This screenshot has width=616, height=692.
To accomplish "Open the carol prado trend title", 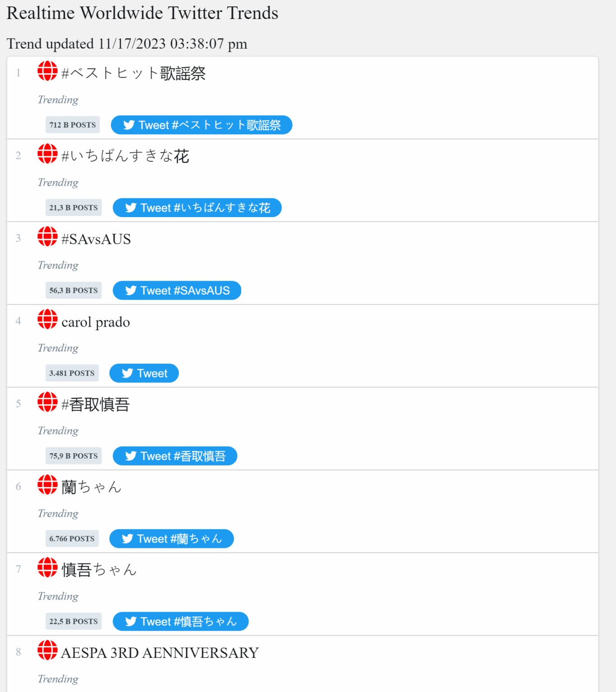I will coord(96,322).
